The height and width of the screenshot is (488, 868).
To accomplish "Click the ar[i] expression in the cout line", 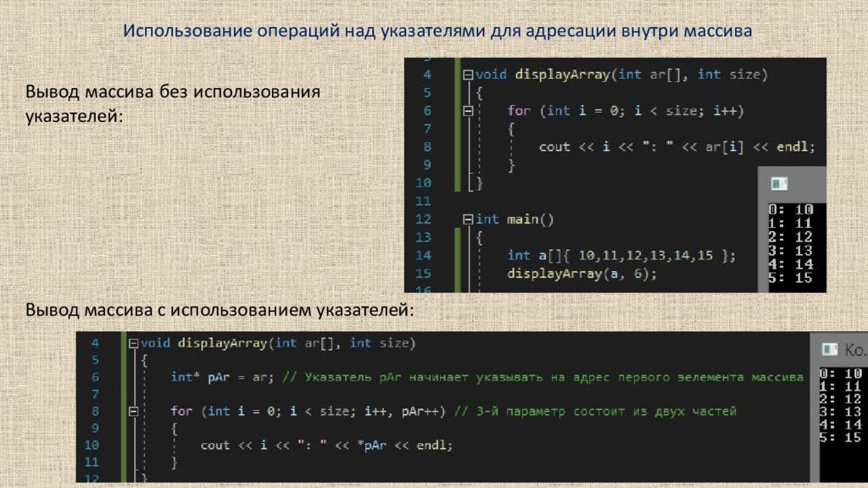I will [x=723, y=147].
